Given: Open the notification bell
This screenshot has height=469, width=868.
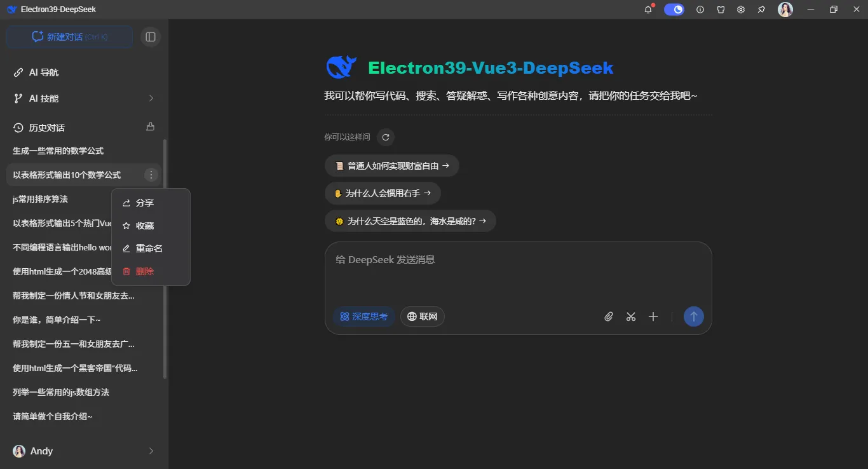Looking at the screenshot, I should pyautogui.click(x=648, y=10).
